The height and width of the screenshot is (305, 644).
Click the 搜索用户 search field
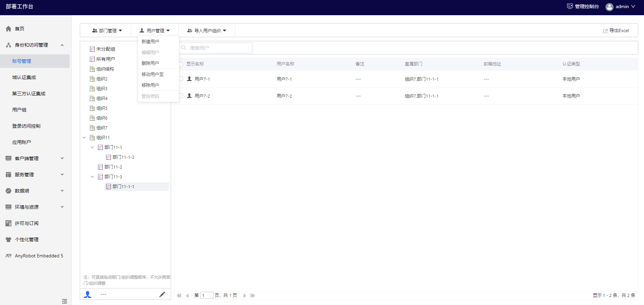[216, 48]
